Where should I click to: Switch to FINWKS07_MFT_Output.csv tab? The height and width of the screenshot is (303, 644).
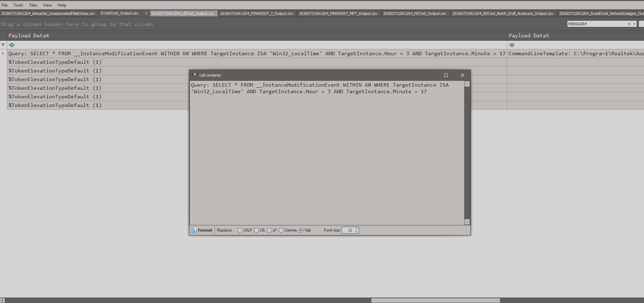coord(338,13)
